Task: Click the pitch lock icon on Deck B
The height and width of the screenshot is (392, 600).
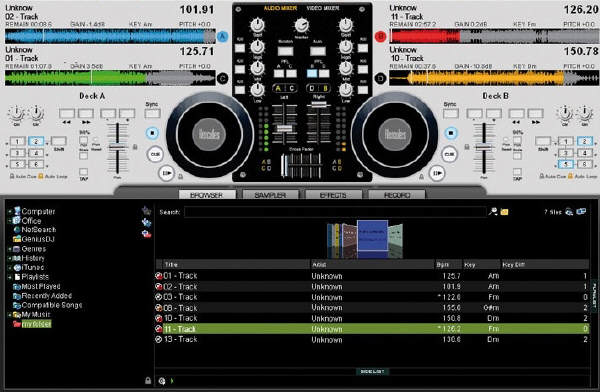Action: [466, 147]
